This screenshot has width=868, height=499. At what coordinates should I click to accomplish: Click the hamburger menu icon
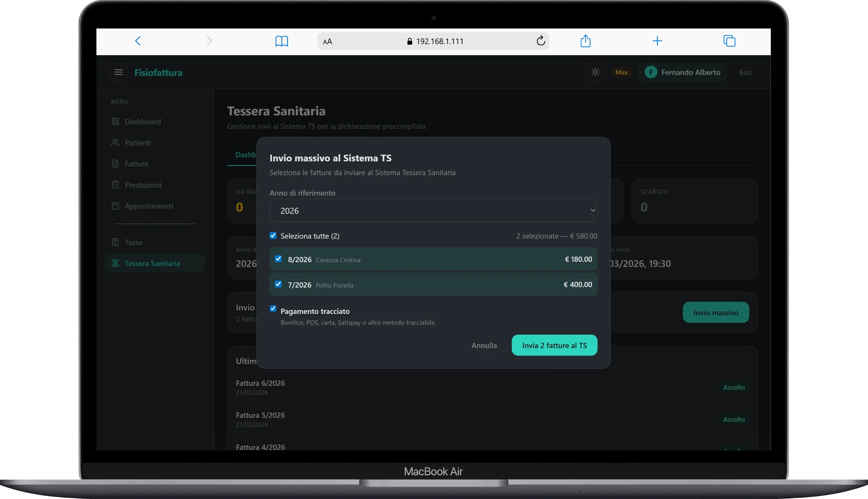(x=119, y=72)
